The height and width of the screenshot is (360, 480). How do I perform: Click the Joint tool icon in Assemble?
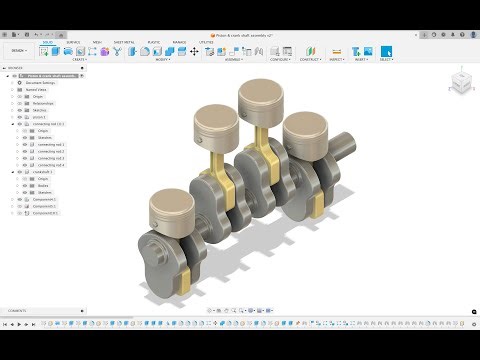coord(234,51)
